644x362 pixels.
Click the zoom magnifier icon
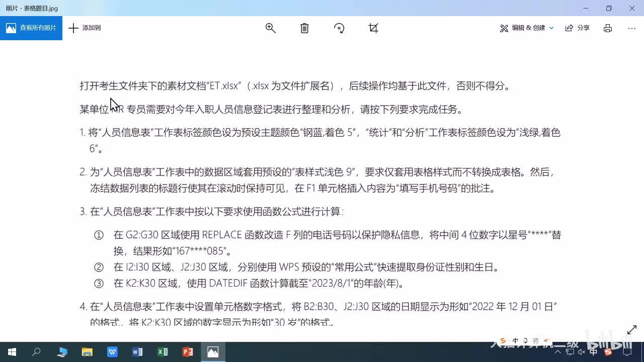pyautogui.click(x=270, y=28)
